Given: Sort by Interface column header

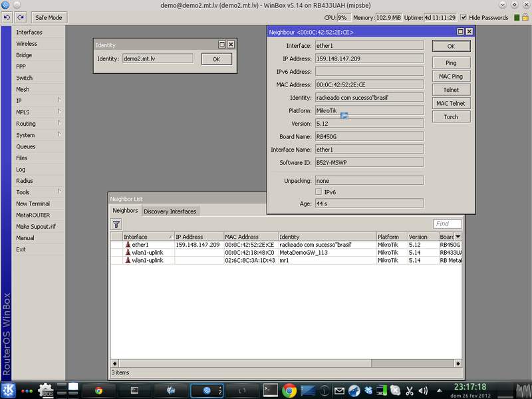Looking at the screenshot, I should (148, 237).
